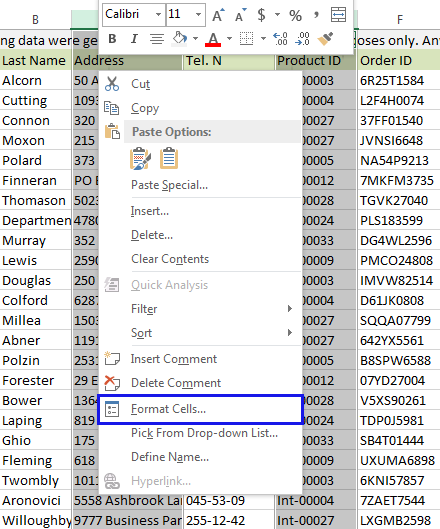Viewport: 440px width, 529px height.
Task: Select Delete Comment
Action: pyautogui.click(x=199, y=383)
